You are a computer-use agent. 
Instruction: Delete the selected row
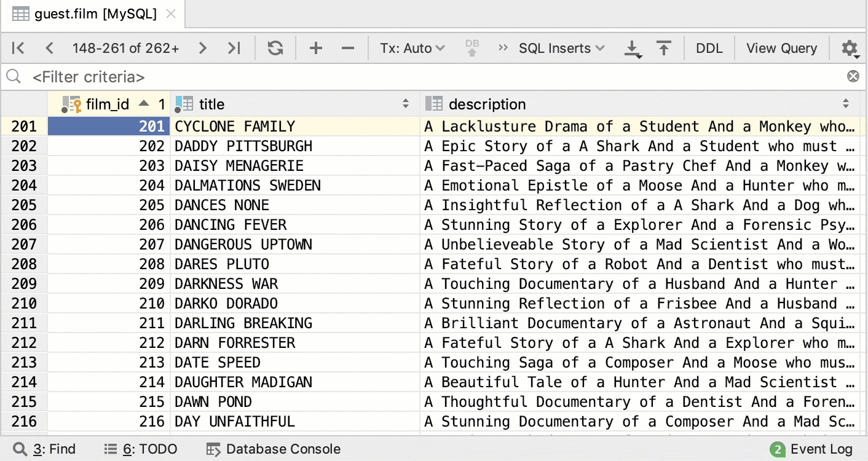coord(348,48)
